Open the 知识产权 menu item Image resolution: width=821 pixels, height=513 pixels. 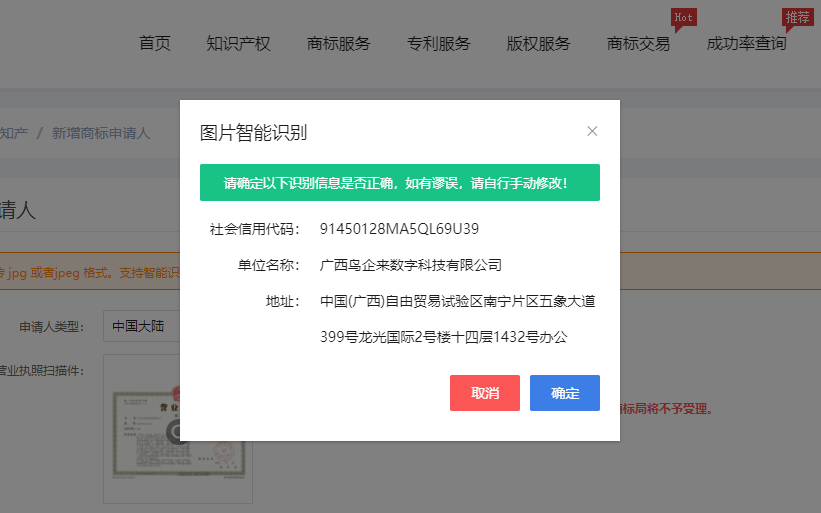coord(238,43)
